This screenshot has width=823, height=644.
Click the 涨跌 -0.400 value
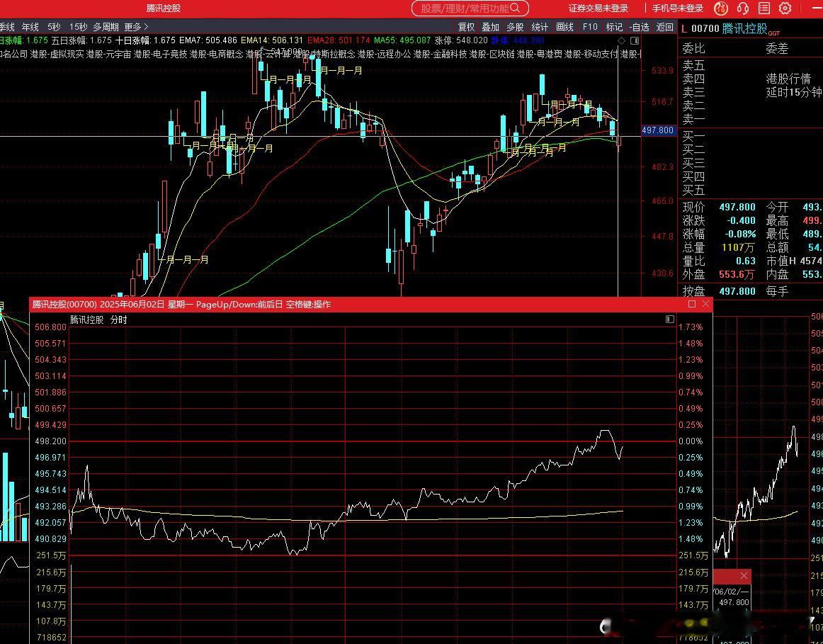741,220
